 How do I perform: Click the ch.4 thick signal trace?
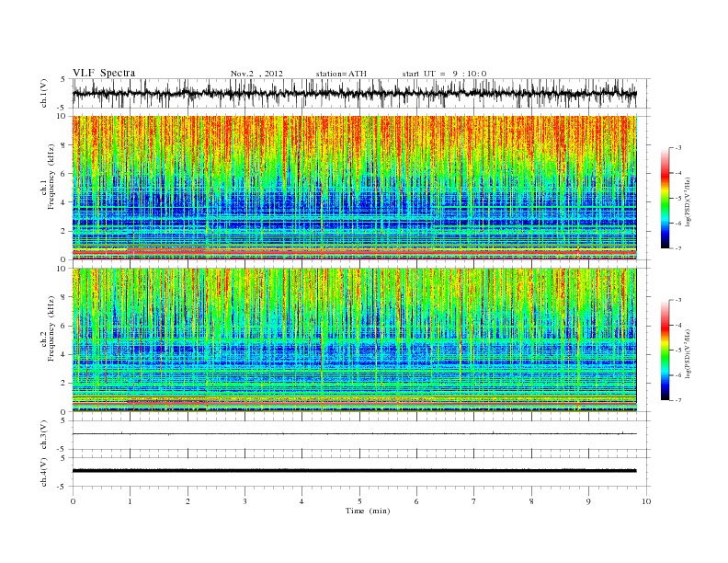tap(355, 471)
